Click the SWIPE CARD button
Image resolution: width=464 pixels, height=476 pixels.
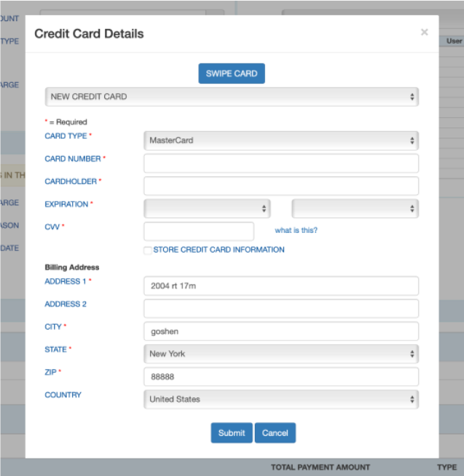pos(232,74)
